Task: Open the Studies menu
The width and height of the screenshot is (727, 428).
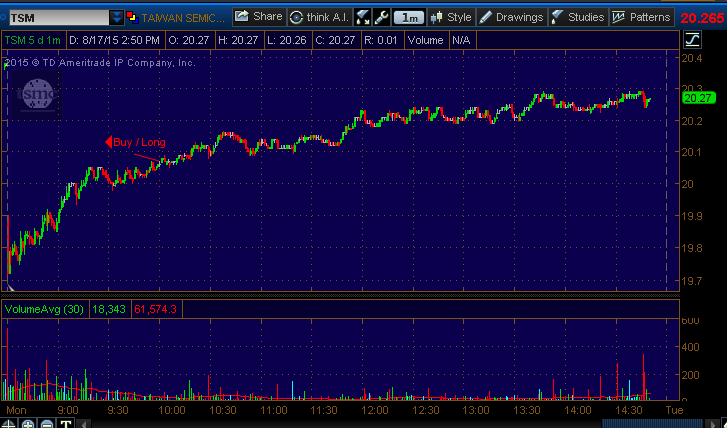Action: 578,18
